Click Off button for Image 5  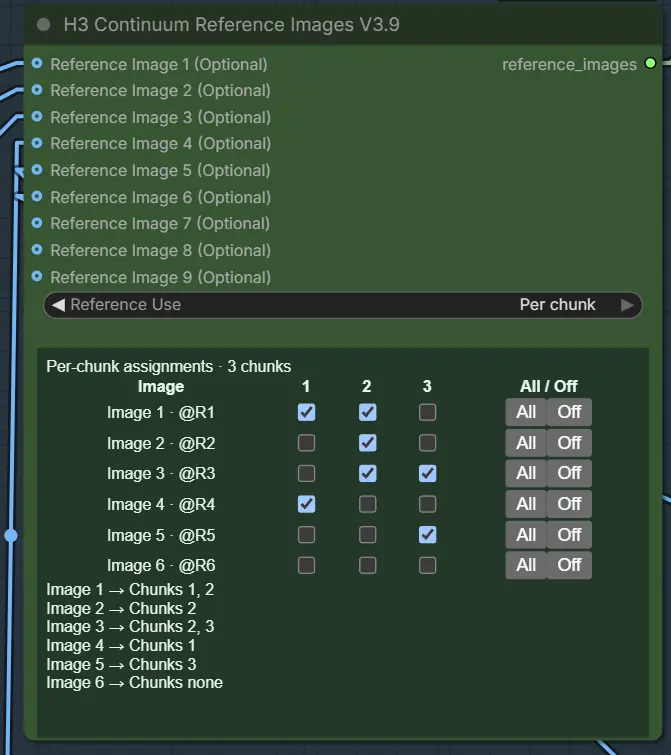[x=569, y=534]
